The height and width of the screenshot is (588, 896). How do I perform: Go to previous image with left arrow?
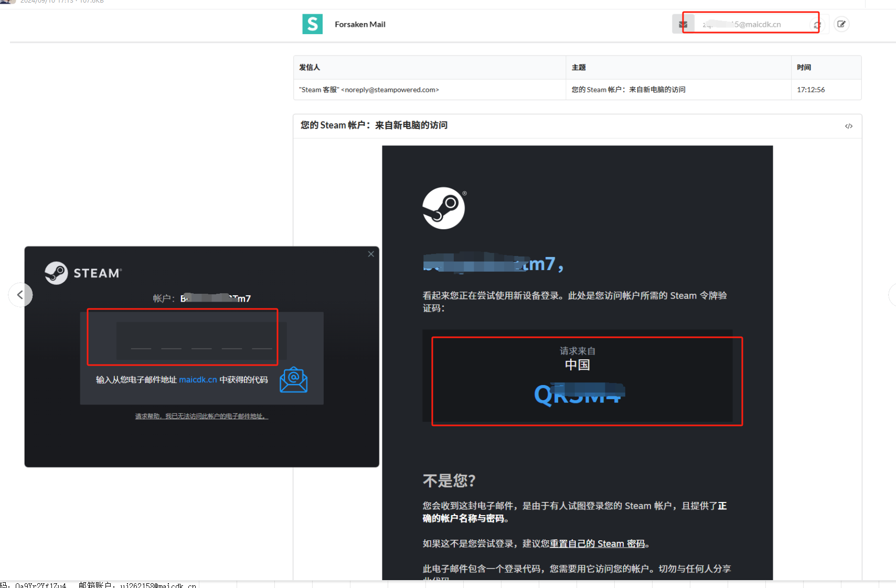pos(20,295)
